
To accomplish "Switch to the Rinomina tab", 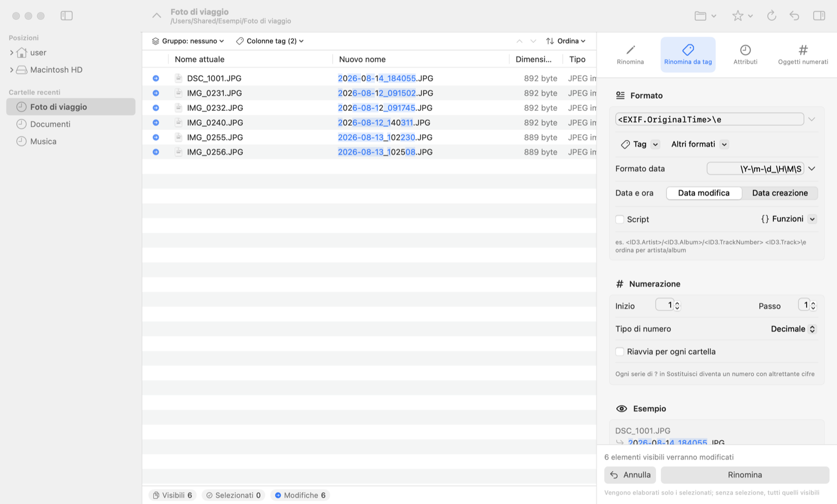I will (x=630, y=54).
